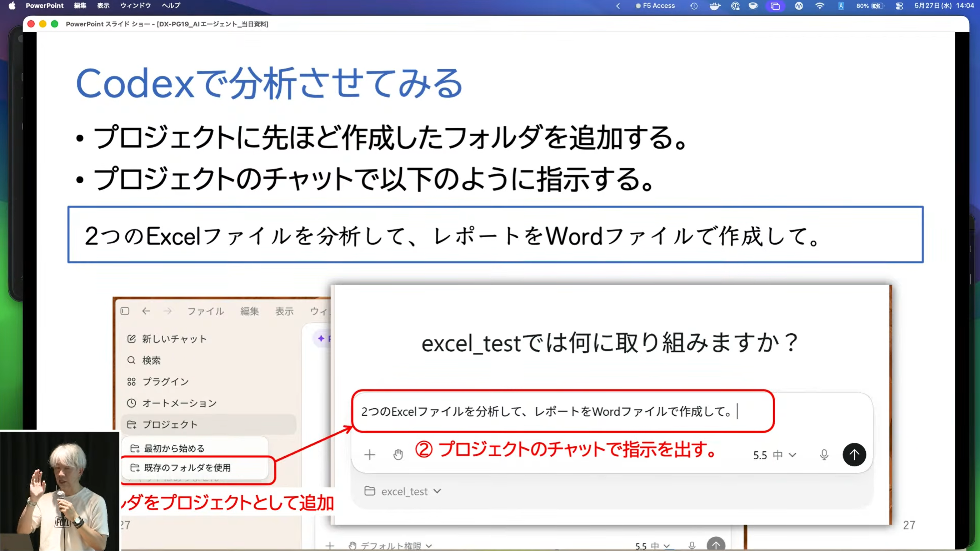Click the activity waveform menu bar icon
The height and width of the screenshot is (551, 980).
click(x=799, y=6)
